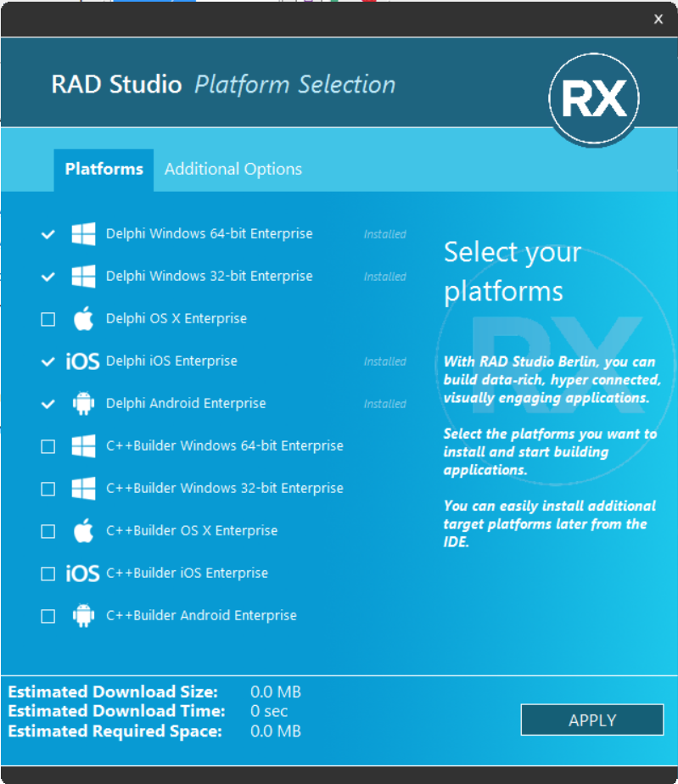
Task: Select C++Builder Android Enterprise label
Action: pyautogui.click(x=201, y=615)
